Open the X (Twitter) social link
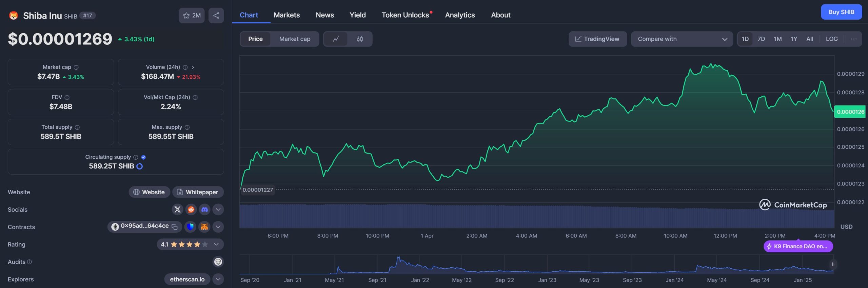This screenshot has height=288, width=868. click(x=177, y=210)
